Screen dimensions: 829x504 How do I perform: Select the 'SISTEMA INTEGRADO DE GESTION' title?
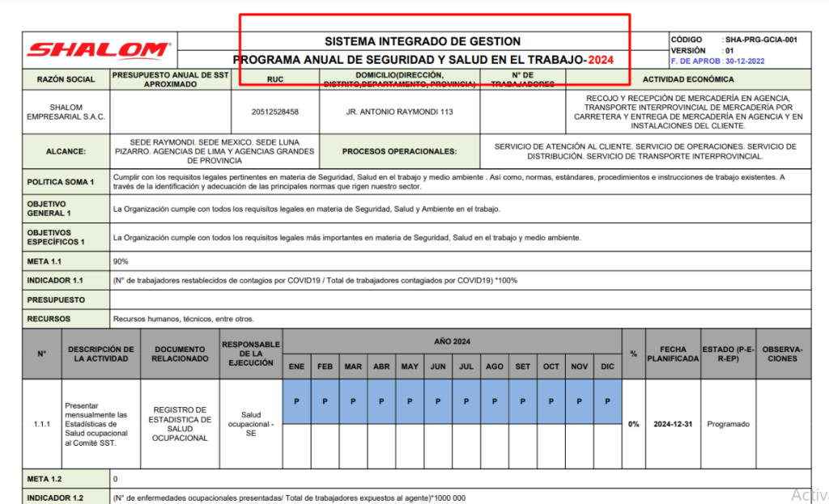[423, 41]
